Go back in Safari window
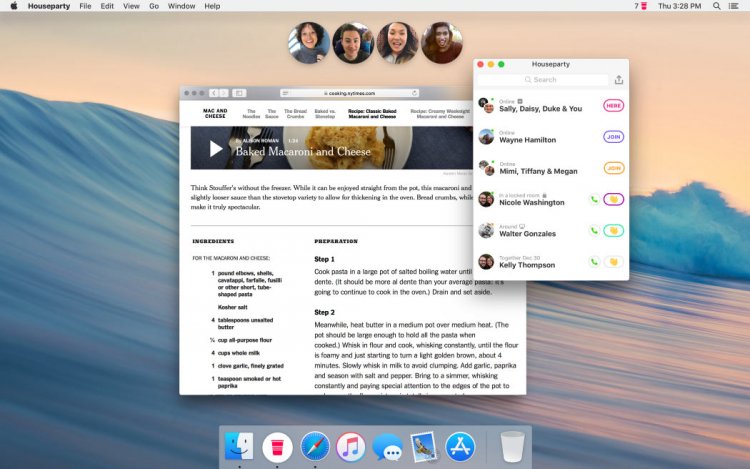 click(x=214, y=93)
